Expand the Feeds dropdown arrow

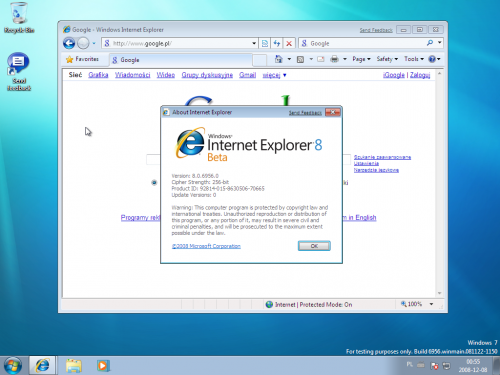click(x=311, y=59)
